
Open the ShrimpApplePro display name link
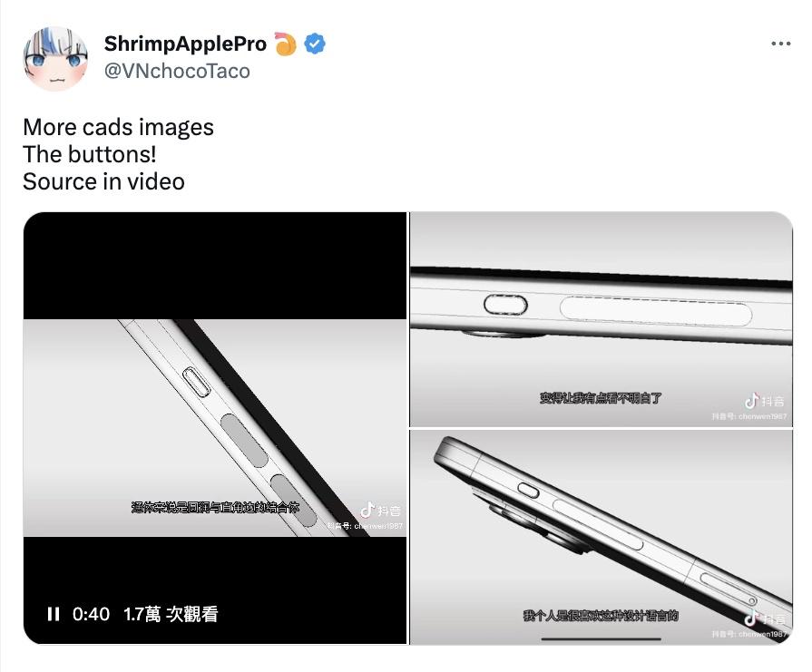(185, 44)
